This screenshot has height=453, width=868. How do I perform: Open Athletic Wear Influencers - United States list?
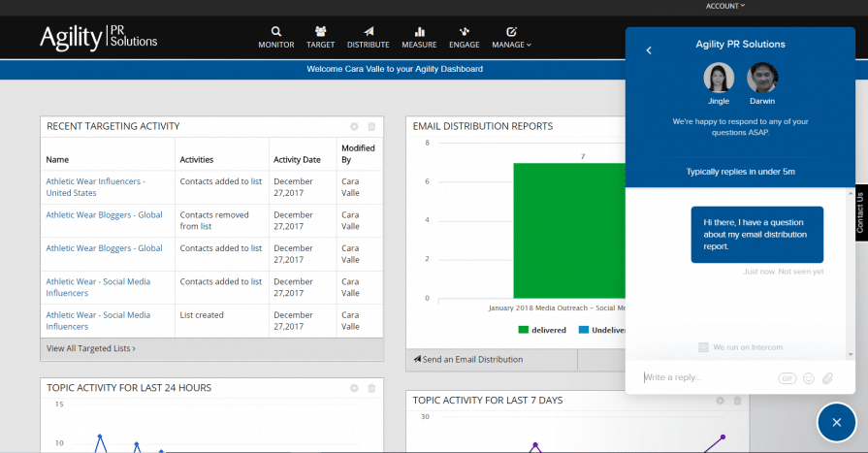tap(95, 187)
